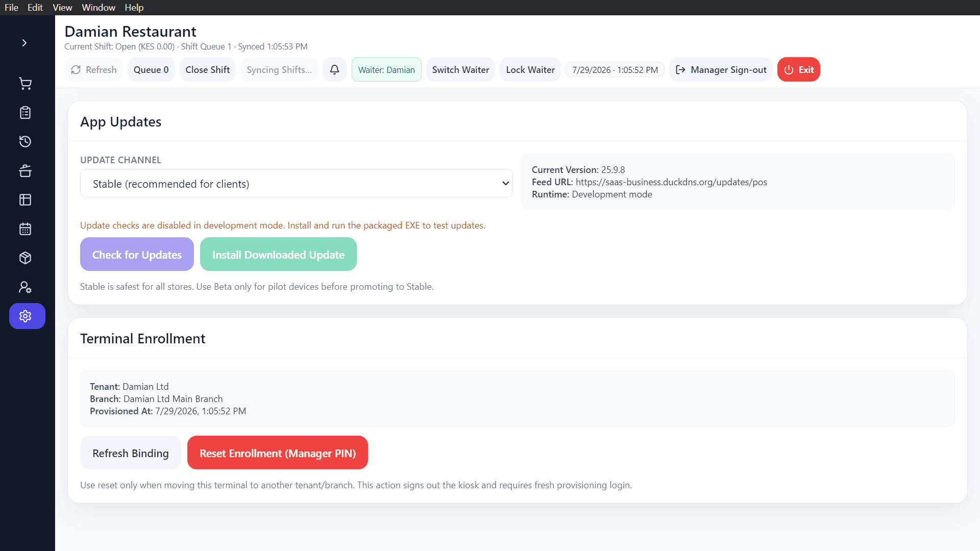Screen dimensions: 980x551
Task: Select the active settings gear icon
Action: click(x=27, y=316)
